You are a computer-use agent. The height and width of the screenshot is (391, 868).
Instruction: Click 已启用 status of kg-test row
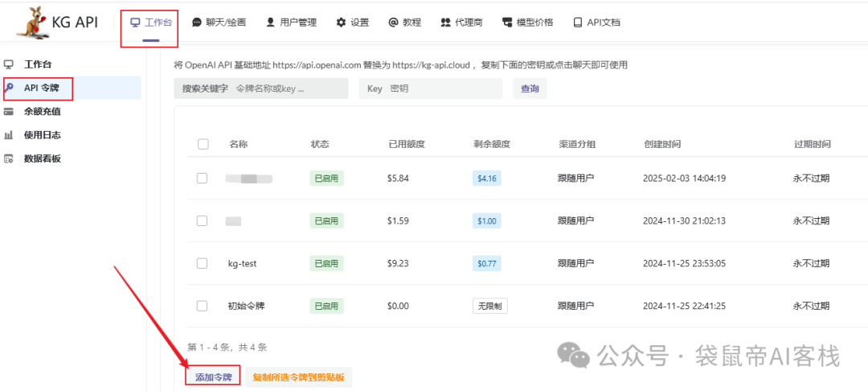tap(326, 264)
